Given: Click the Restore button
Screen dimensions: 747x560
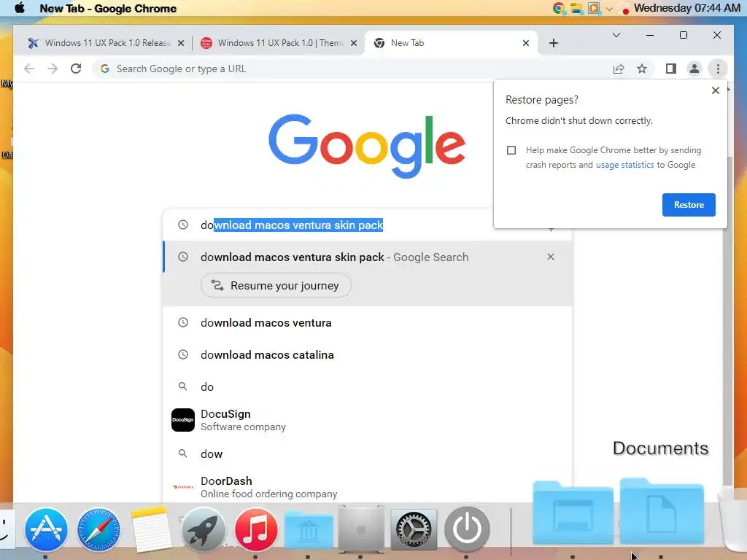Looking at the screenshot, I should pos(689,205).
